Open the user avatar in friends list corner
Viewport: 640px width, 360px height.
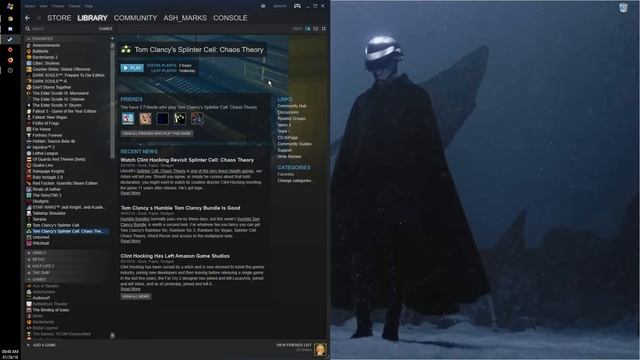(320, 349)
